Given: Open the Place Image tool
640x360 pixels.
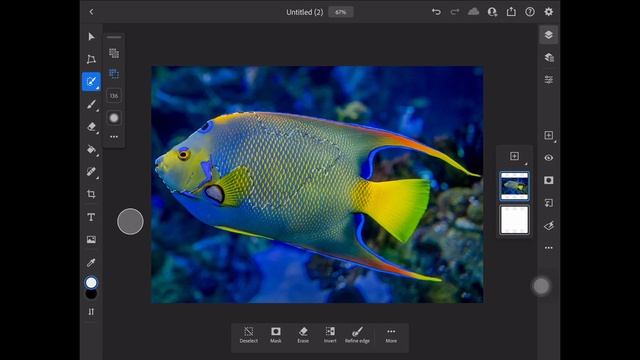Looking at the screenshot, I should point(91,240).
